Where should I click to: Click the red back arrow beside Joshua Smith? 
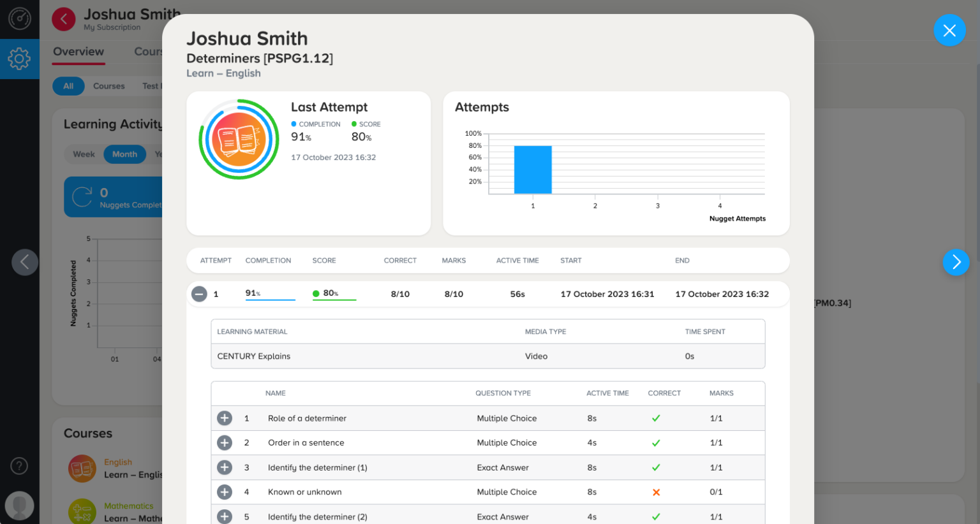(x=63, y=18)
